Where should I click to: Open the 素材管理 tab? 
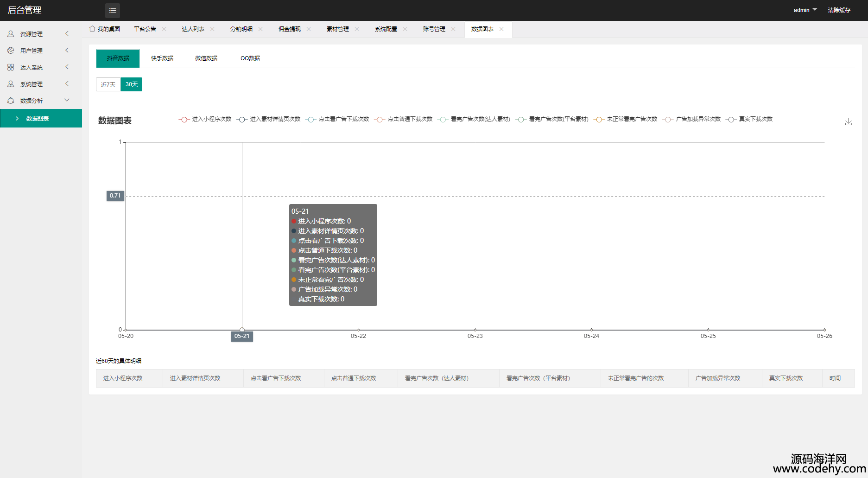(338, 29)
